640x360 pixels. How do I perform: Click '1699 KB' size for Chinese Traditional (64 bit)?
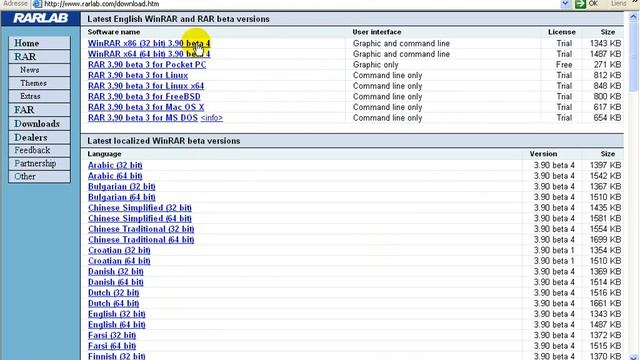tap(605, 240)
